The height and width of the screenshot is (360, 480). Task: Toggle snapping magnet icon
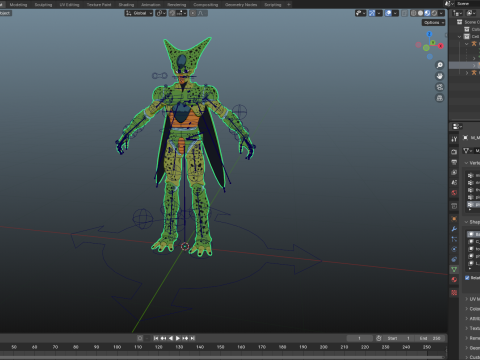pyautogui.click(x=172, y=13)
